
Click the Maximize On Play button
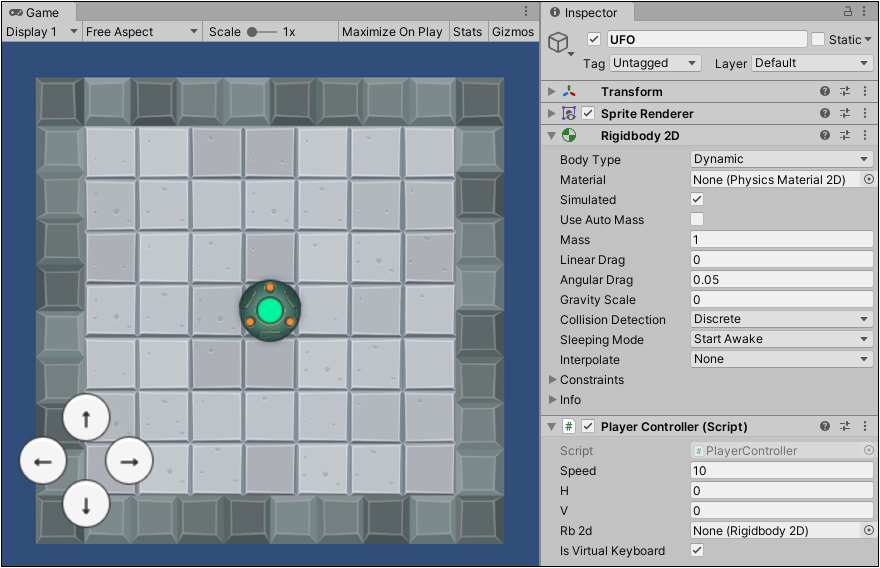tap(392, 32)
